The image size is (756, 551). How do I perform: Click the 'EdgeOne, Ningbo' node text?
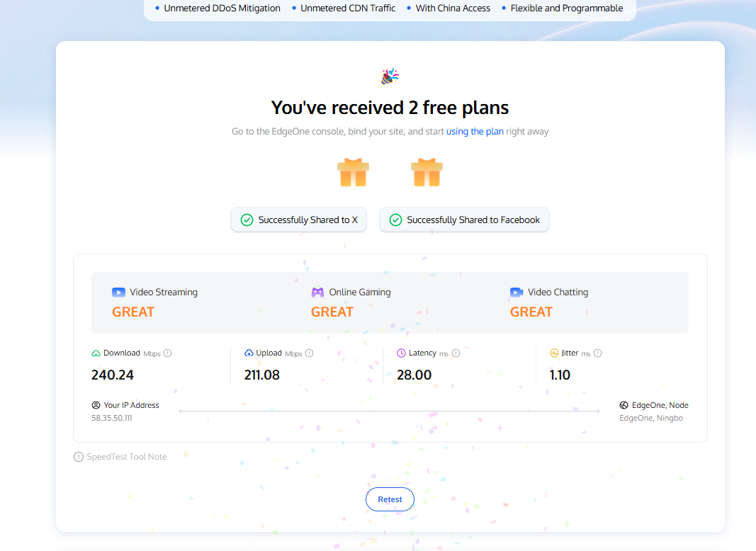point(651,418)
